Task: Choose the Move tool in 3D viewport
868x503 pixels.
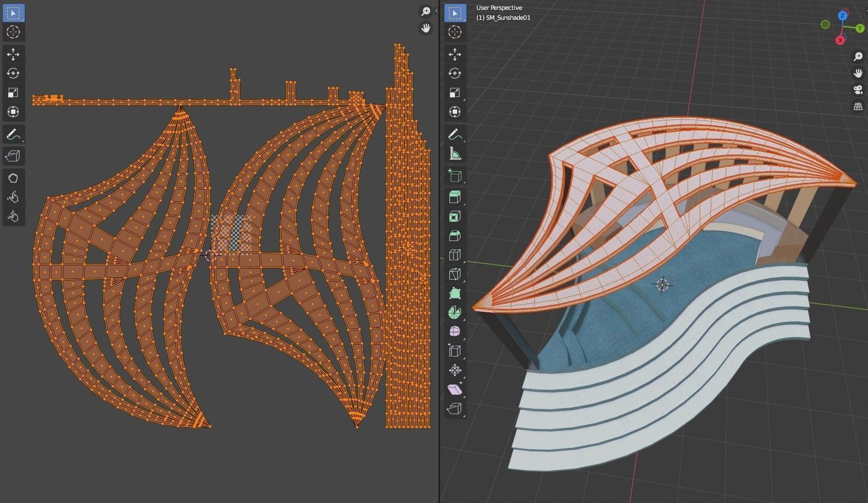Action: coord(455,54)
